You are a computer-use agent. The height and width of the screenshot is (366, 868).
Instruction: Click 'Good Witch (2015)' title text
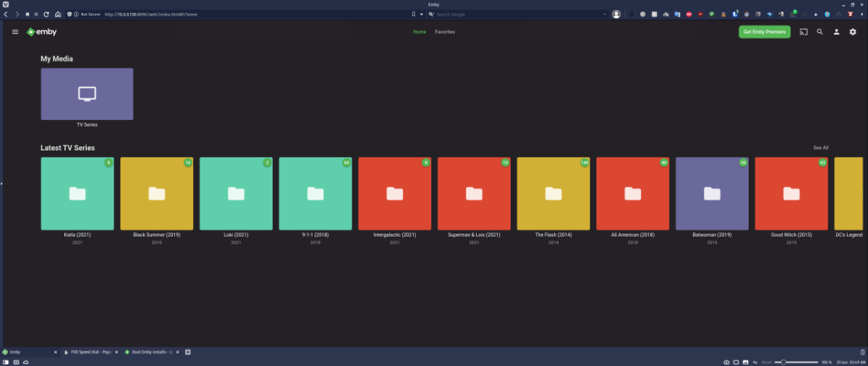[x=791, y=235]
